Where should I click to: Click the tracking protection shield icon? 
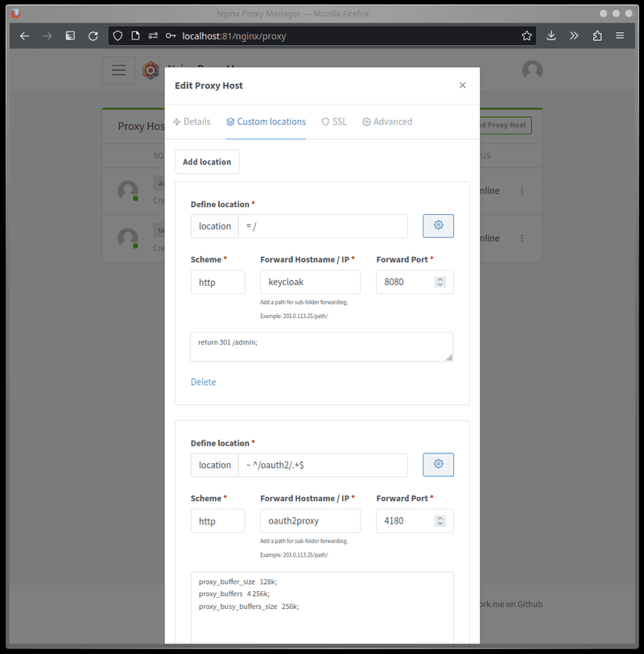click(118, 36)
